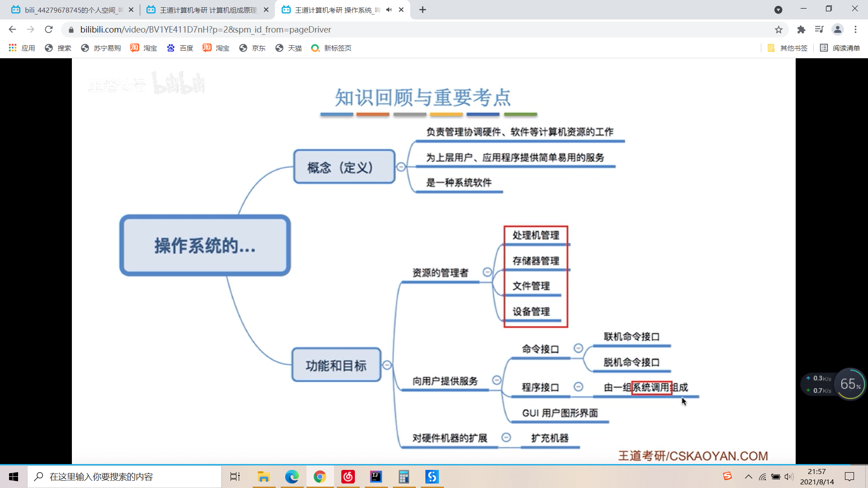The image size is (868, 488).
Task: Open the browser extensions puzzle icon
Action: click(x=801, y=30)
